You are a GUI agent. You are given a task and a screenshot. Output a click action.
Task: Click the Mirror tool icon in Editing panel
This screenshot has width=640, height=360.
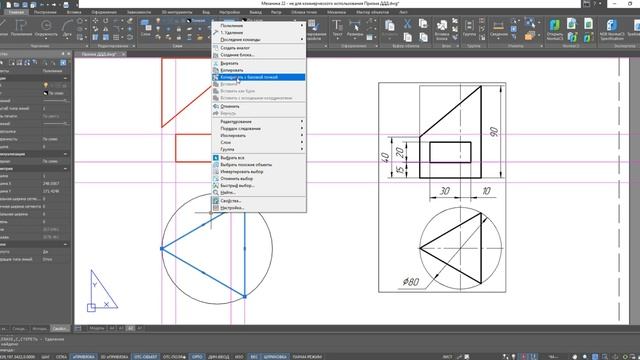[106, 29]
